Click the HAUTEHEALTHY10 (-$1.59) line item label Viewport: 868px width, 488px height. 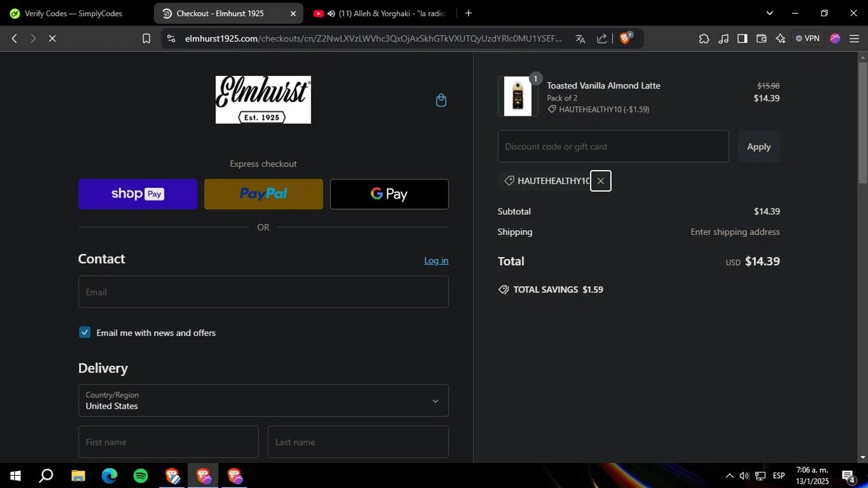click(x=598, y=109)
